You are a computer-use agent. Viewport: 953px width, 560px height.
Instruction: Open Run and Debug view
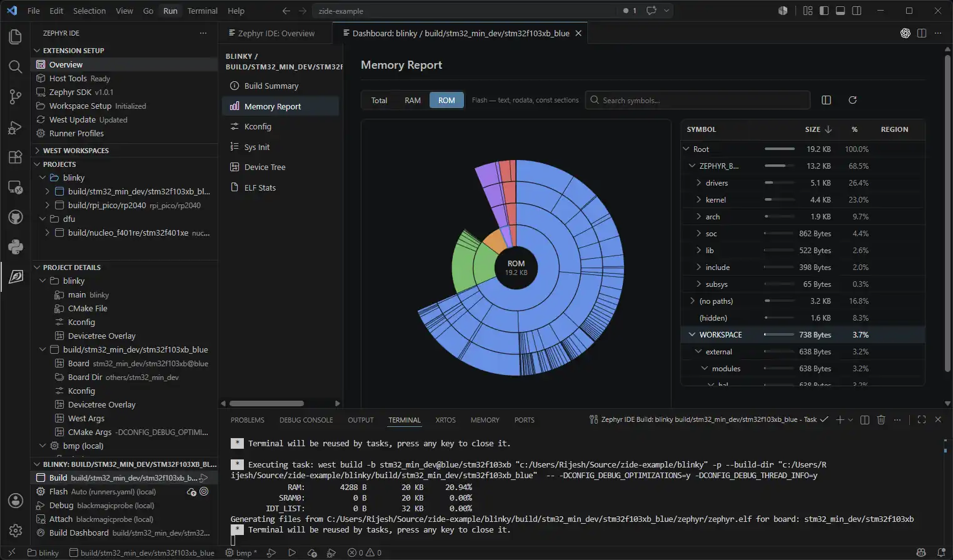coord(16,127)
